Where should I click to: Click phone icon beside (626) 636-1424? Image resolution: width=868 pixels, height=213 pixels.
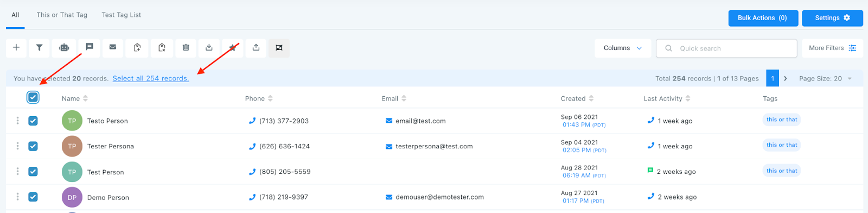click(252, 146)
